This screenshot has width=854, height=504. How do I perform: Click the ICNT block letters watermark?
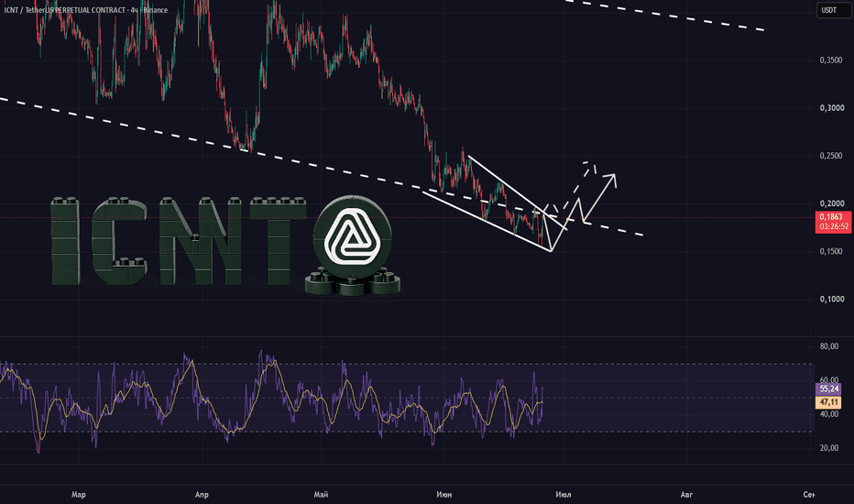click(179, 241)
